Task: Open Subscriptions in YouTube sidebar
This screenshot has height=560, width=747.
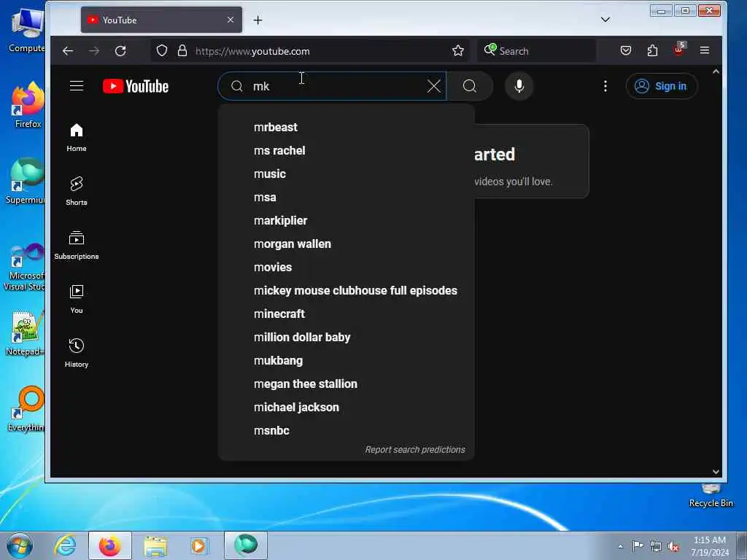Action: (x=76, y=246)
